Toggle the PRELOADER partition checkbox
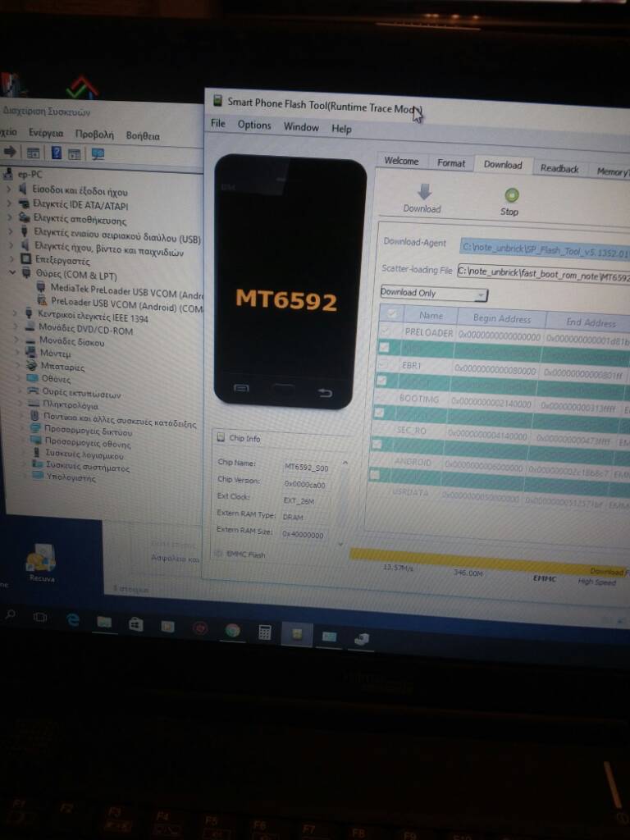630x840 pixels. click(x=385, y=331)
